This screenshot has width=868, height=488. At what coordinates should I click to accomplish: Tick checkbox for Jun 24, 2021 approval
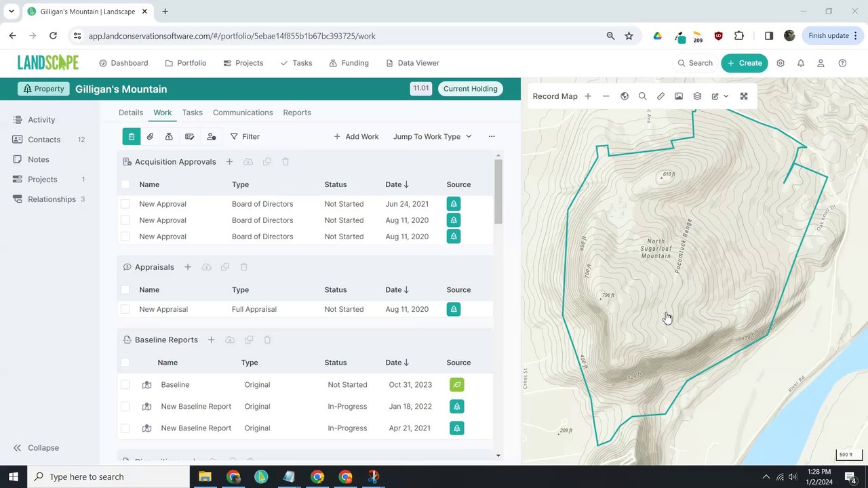click(x=125, y=204)
